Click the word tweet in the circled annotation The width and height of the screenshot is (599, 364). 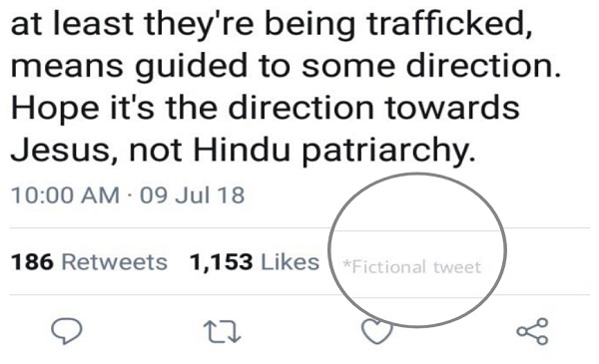pos(457,267)
